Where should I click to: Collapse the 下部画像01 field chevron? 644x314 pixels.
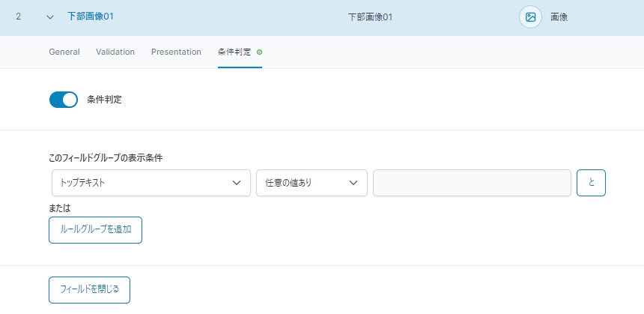coord(50,17)
